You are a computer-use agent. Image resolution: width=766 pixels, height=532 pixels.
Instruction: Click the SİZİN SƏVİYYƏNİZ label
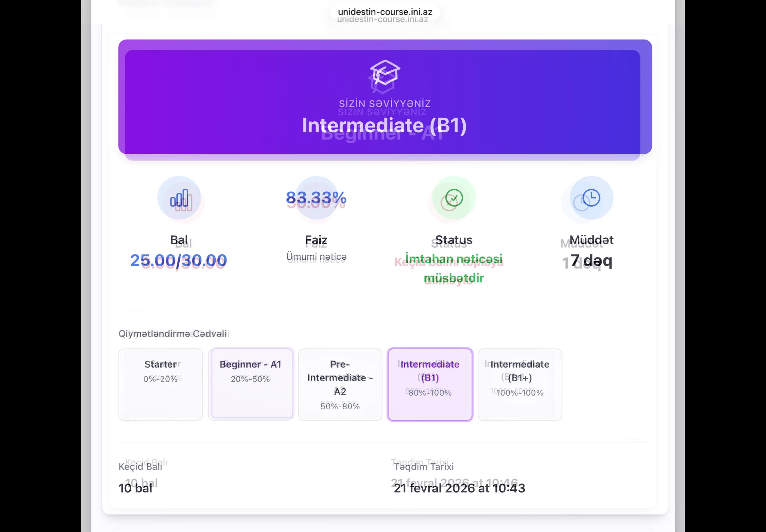(385, 104)
